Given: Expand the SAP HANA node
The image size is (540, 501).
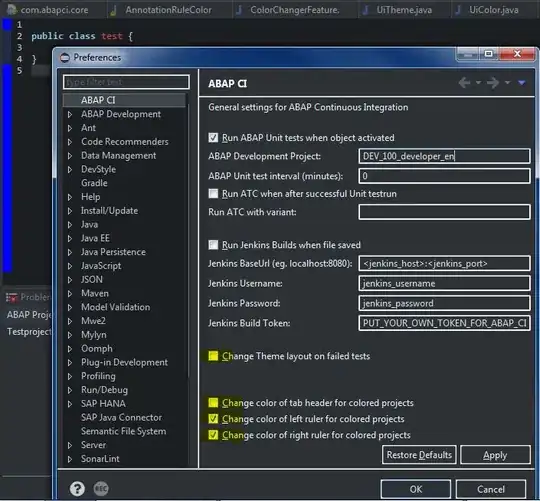Looking at the screenshot, I should (x=70, y=404).
